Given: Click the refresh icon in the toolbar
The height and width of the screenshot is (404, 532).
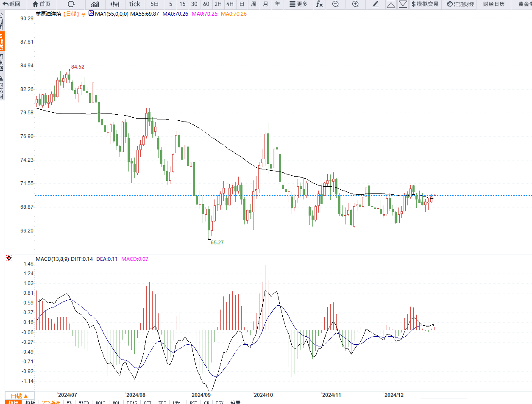Looking at the screenshot, I should pyautogui.click(x=71, y=4).
